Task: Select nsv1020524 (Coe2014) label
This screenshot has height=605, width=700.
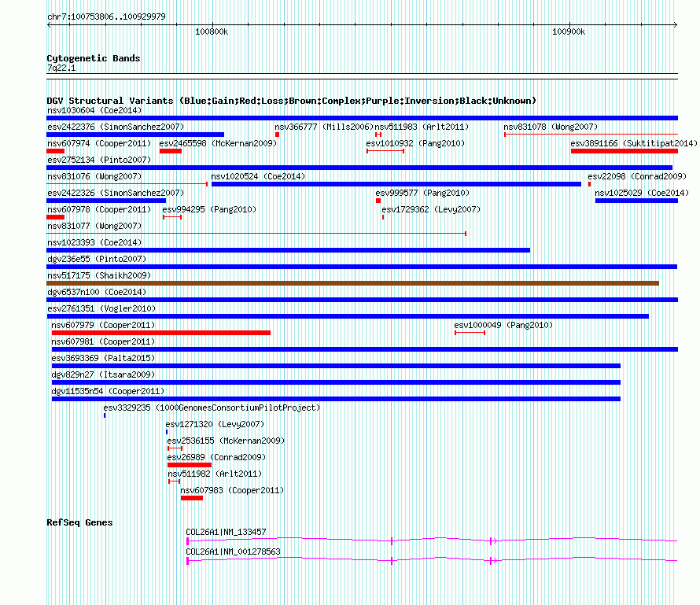Action: 258,176
